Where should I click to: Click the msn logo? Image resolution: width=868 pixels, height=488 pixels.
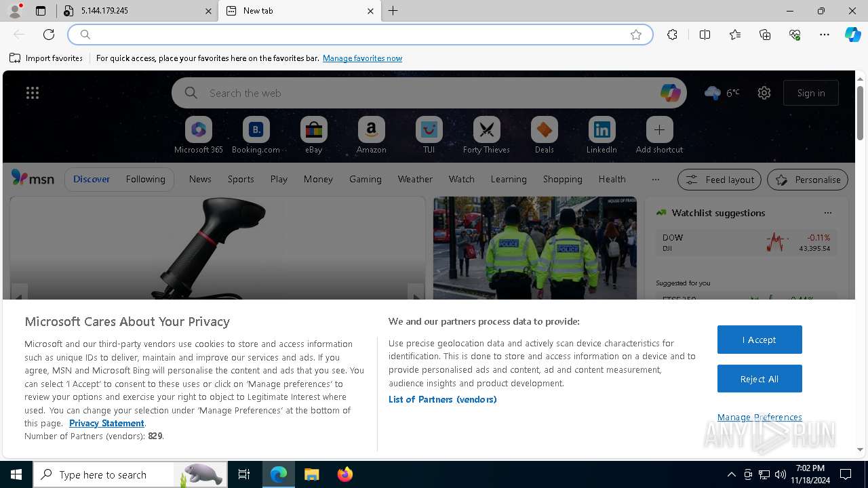coord(33,178)
